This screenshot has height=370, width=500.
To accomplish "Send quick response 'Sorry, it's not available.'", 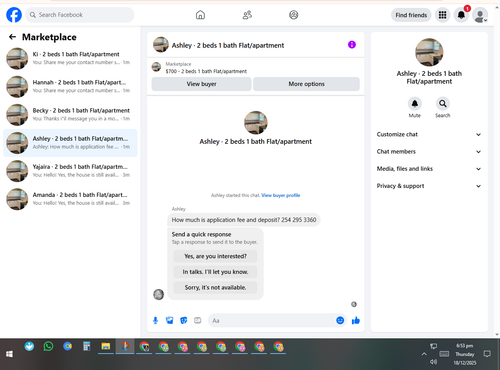I will (x=215, y=287).
